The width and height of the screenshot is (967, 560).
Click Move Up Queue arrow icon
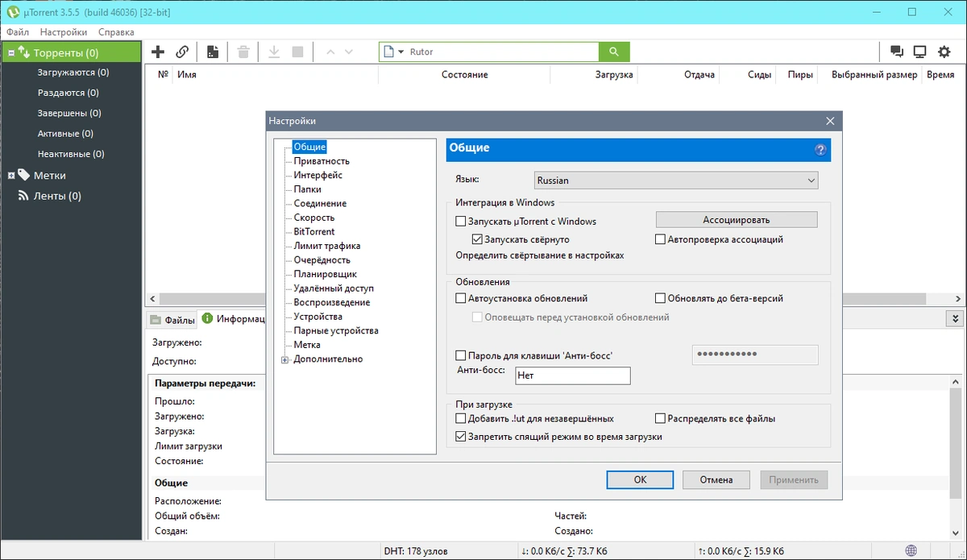click(330, 52)
